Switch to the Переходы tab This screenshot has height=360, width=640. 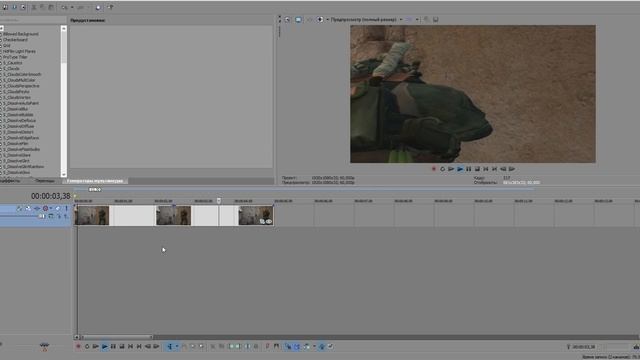click(x=44, y=181)
